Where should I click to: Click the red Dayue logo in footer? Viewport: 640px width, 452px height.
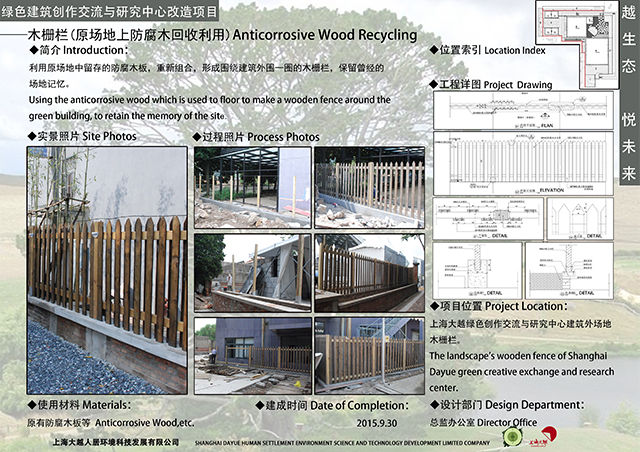click(x=544, y=437)
